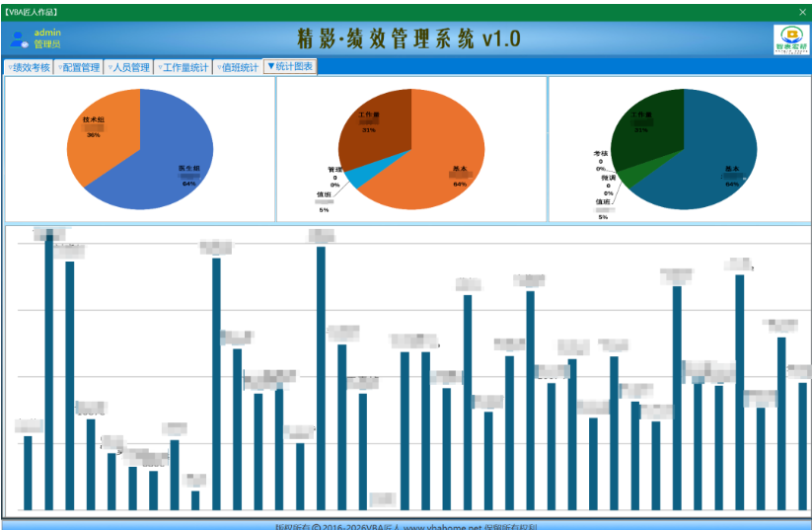Close the VBA匠人作品 window
Screen dimensions: 812x530
click(802, 12)
